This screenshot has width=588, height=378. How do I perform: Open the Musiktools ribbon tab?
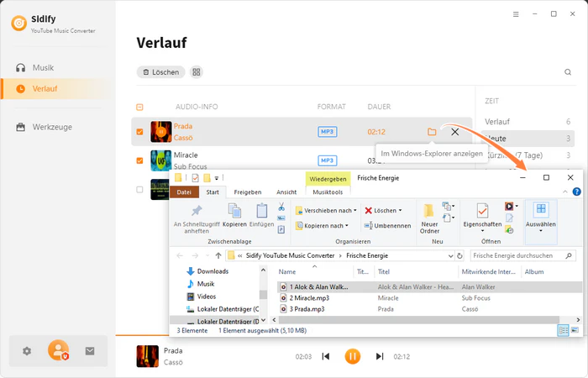click(x=328, y=192)
